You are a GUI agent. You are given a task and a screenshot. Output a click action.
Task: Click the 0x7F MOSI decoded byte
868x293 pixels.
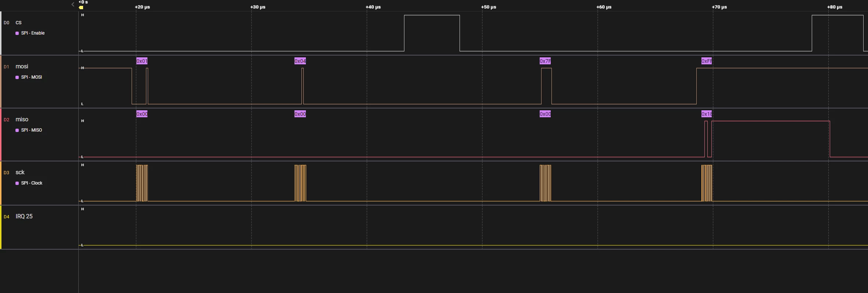point(545,61)
